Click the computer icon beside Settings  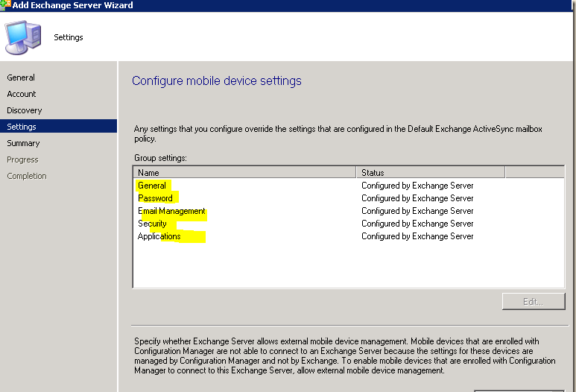click(x=23, y=37)
